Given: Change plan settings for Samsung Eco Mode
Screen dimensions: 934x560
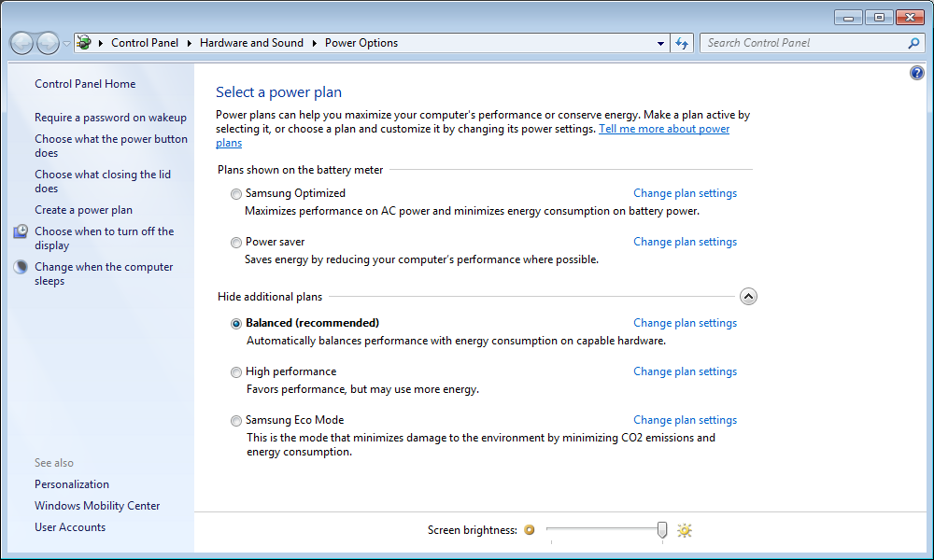Looking at the screenshot, I should tap(685, 420).
